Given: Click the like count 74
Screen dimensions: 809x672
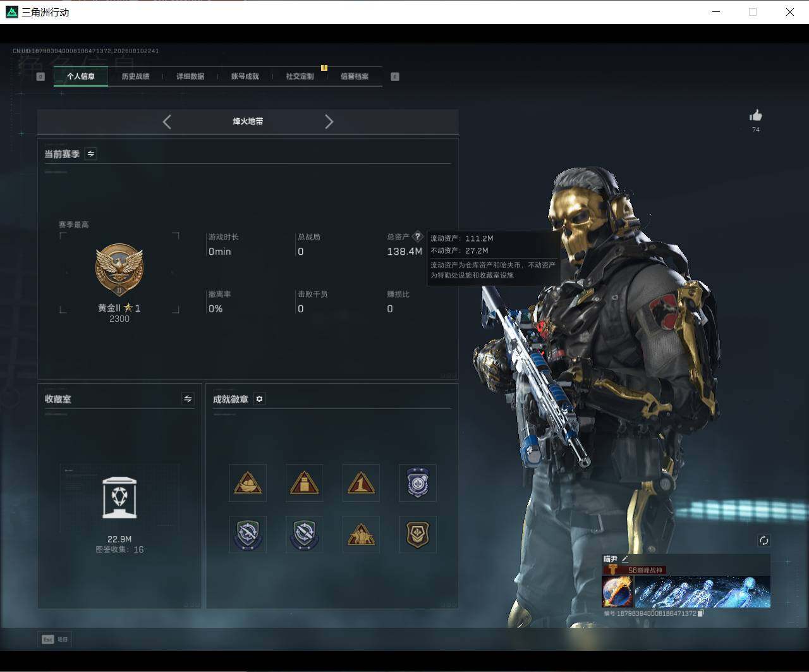Looking at the screenshot, I should (756, 130).
